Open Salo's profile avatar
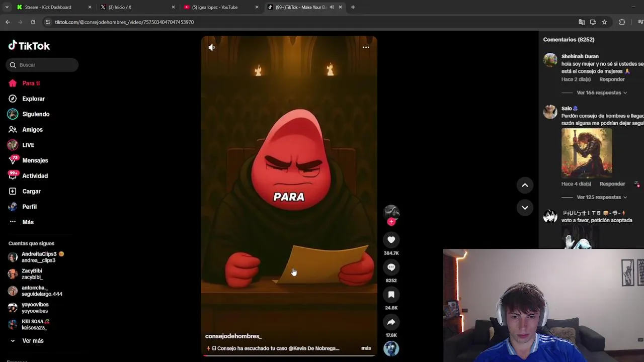The width and height of the screenshot is (644, 362). [550, 112]
